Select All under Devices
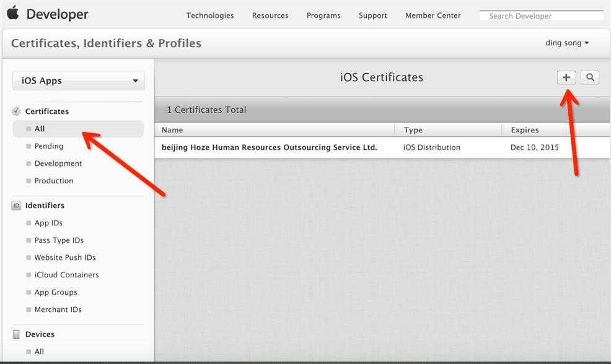The width and height of the screenshot is (611, 364). coord(39,352)
